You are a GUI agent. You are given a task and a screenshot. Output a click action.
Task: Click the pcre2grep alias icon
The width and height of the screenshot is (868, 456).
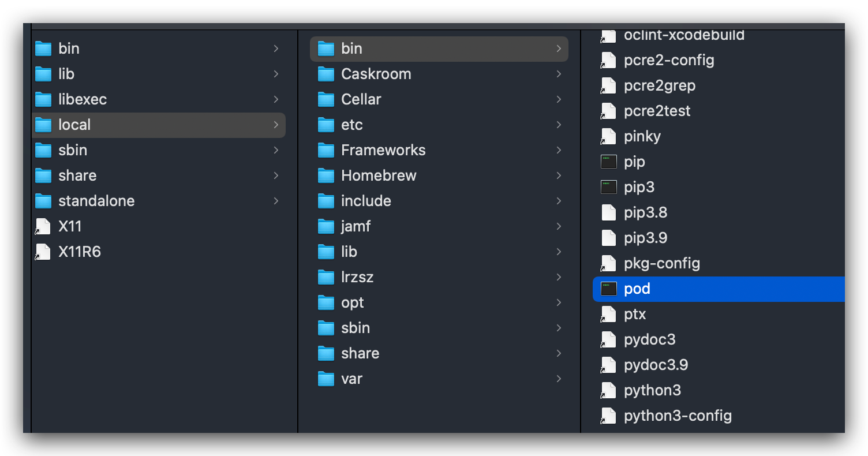click(x=609, y=85)
